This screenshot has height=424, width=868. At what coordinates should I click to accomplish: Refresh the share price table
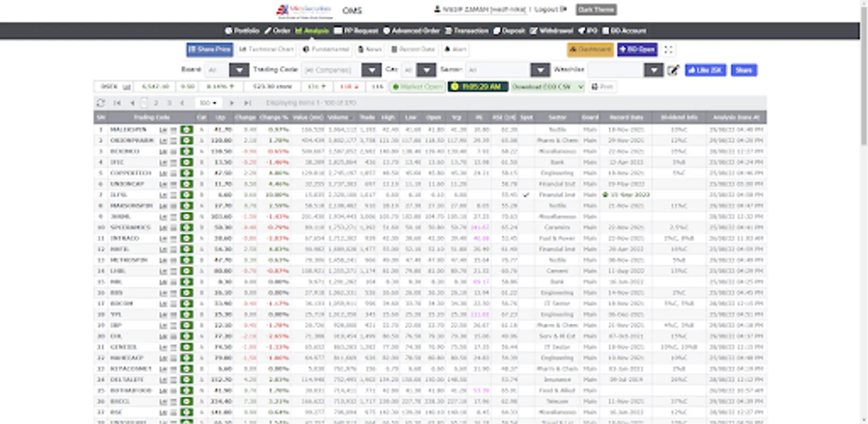tap(100, 103)
